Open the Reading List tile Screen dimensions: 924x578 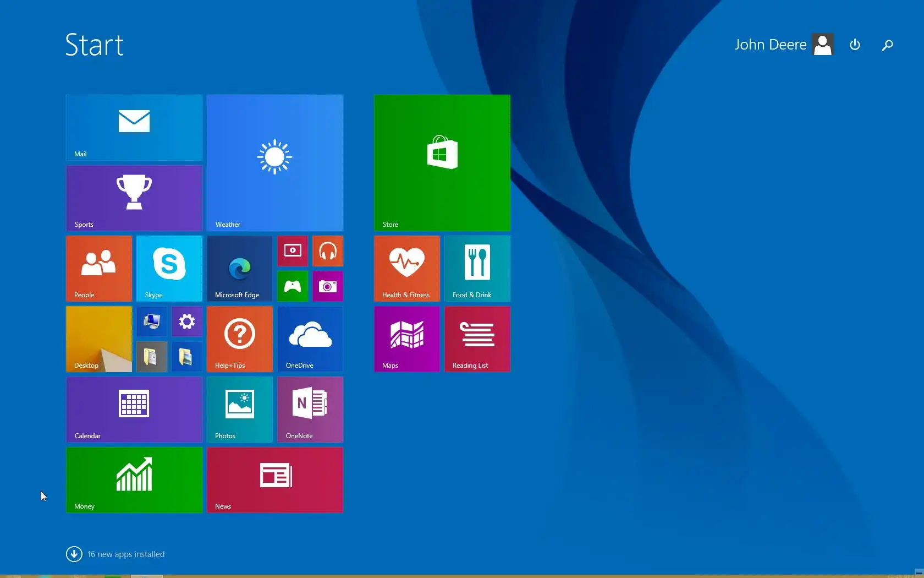477,339
